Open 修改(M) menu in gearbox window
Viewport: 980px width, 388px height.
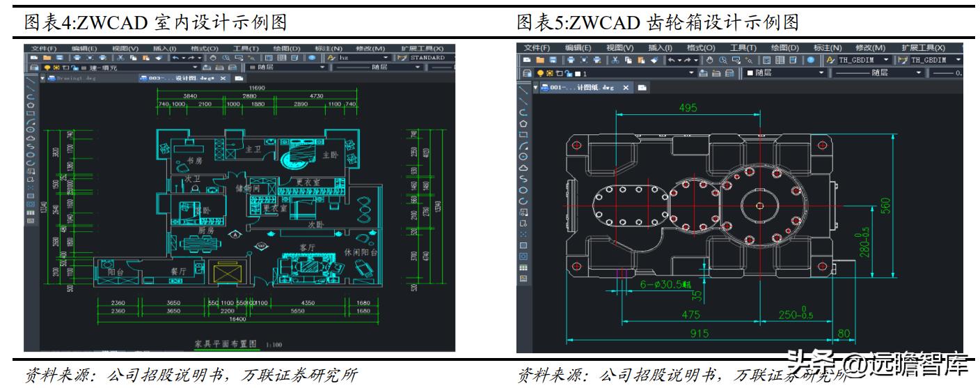pyautogui.click(x=870, y=48)
